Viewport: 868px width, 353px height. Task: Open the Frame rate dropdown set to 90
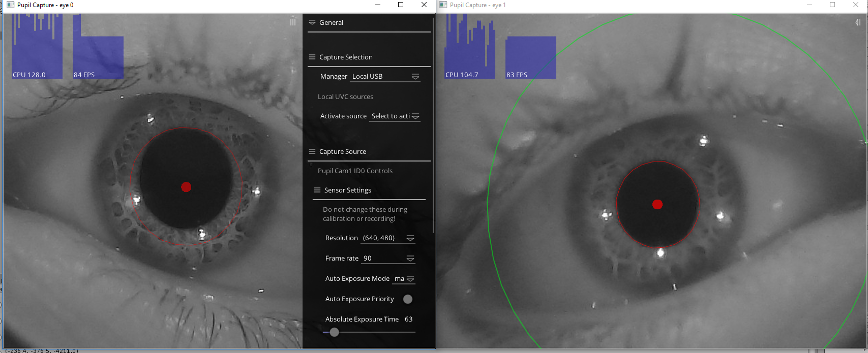pos(388,258)
